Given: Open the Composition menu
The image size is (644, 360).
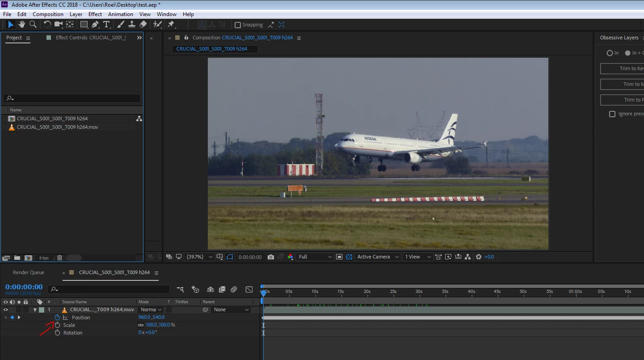Looking at the screenshot, I should pyautogui.click(x=48, y=14).
